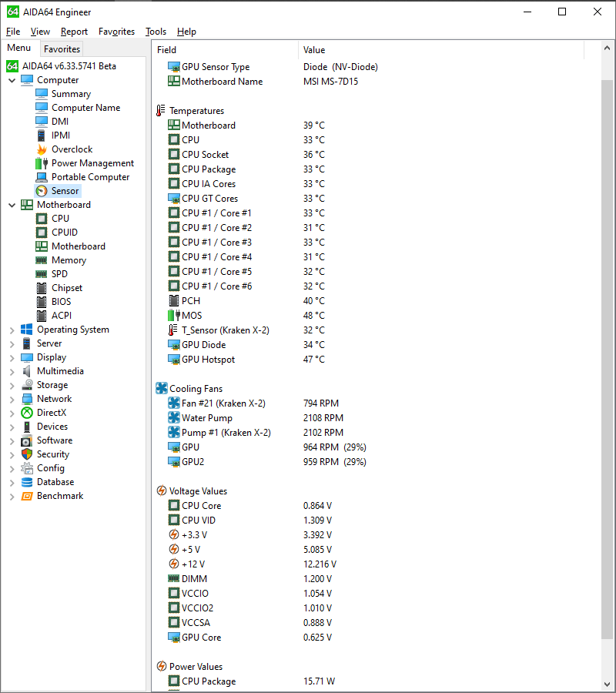The height and width of the screenshot is (693, 616).
Task: Click the Chipset icon in tree
Action: 42,288
